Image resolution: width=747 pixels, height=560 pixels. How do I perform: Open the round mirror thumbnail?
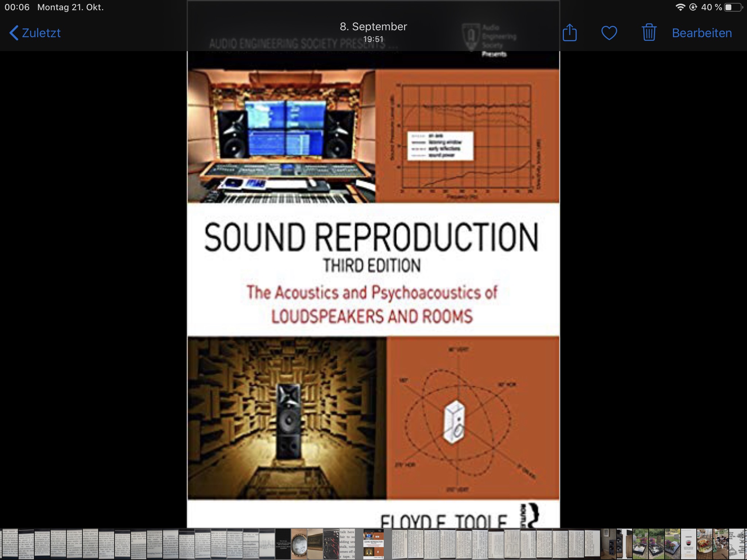(299, 544)
